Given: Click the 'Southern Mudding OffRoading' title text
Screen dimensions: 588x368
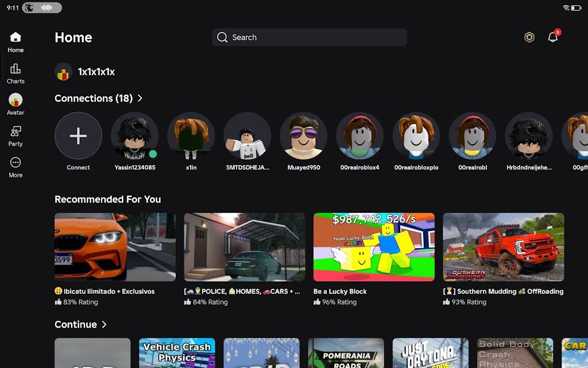Looking at the screenshot, I should point(503,292).
